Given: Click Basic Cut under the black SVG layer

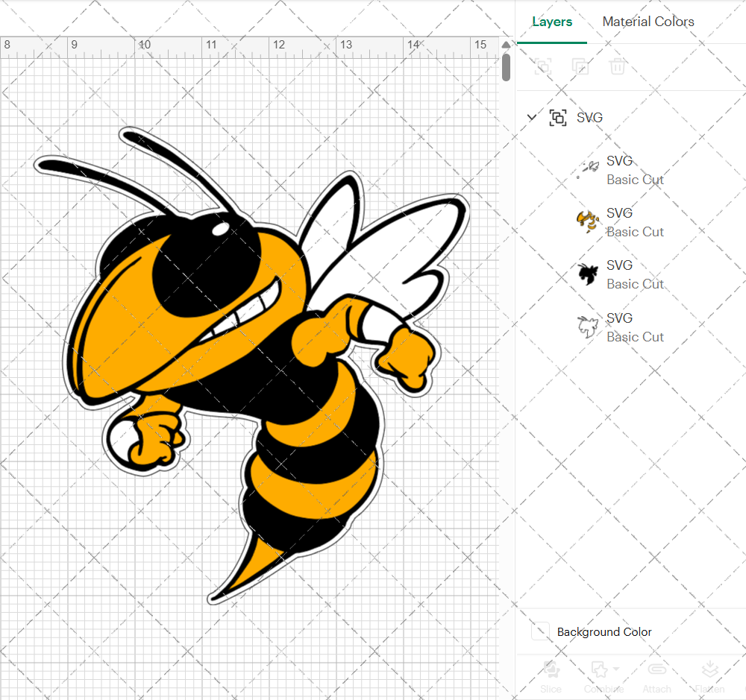Looking at the screenshot, I should click(635, 284).
